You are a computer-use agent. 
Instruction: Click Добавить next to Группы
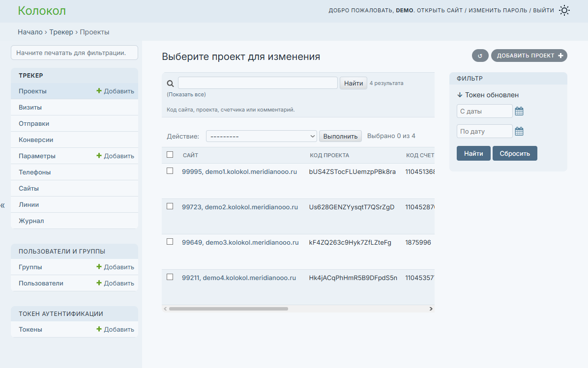[x=115, y=267]
